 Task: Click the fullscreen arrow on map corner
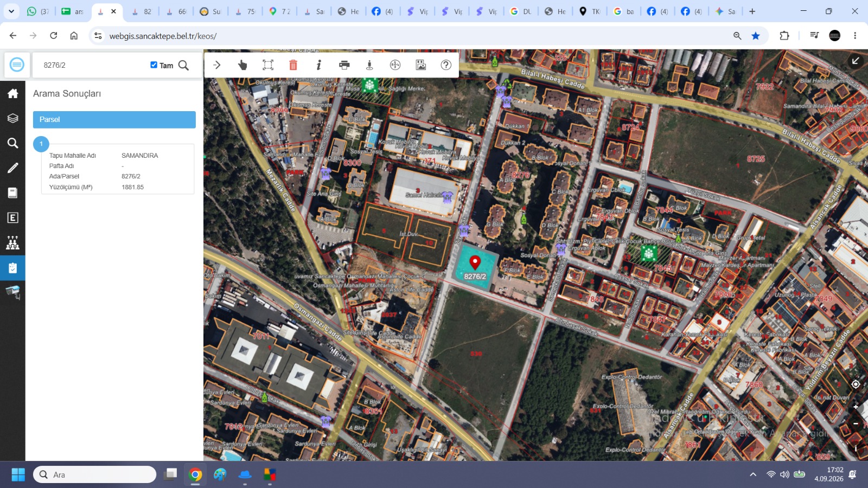[x=856, y=61]
